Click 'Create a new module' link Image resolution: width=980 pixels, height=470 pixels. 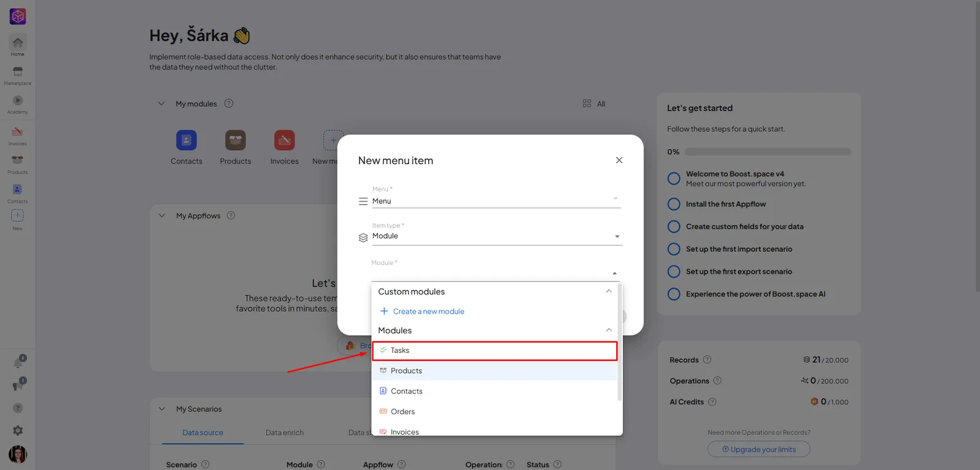[x=428, y=311]
